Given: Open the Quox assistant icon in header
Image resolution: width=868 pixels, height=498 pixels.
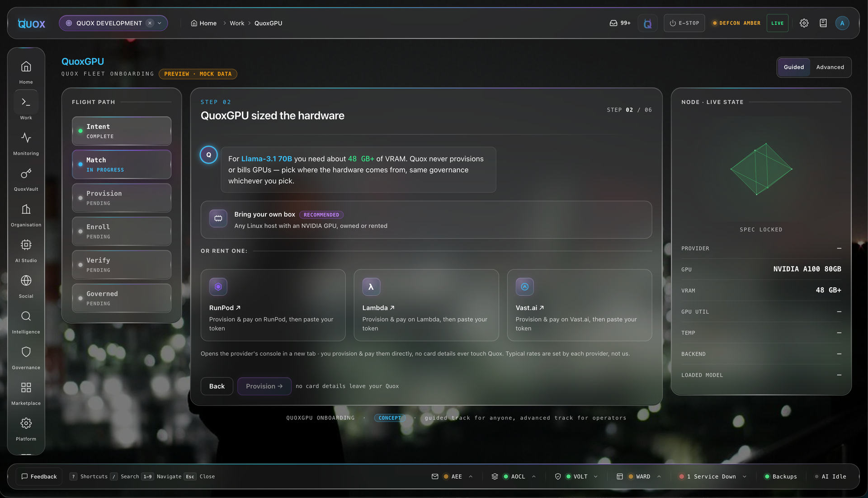Looking at the screenshot, I should coord(647,23).
